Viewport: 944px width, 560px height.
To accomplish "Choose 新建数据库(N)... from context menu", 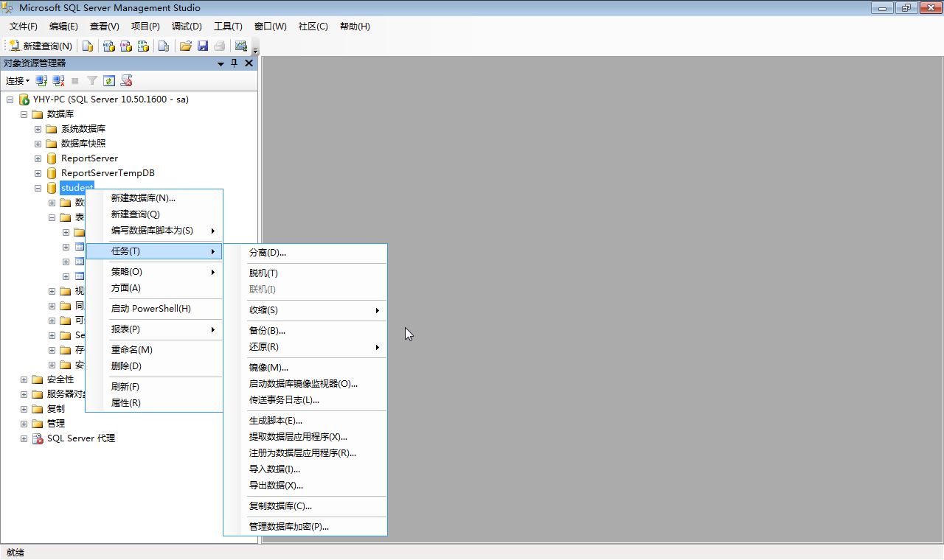I will tap(154, 198).
